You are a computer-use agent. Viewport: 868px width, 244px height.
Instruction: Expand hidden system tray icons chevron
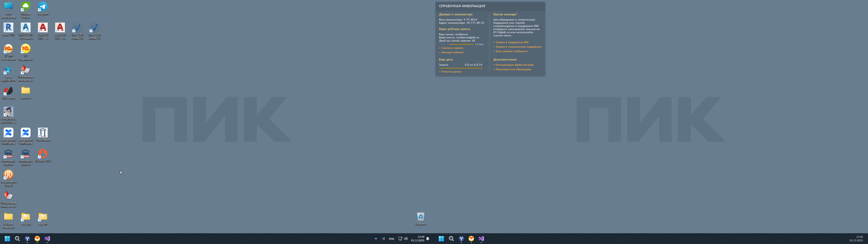pyautogui.click(x=376, y=239)
